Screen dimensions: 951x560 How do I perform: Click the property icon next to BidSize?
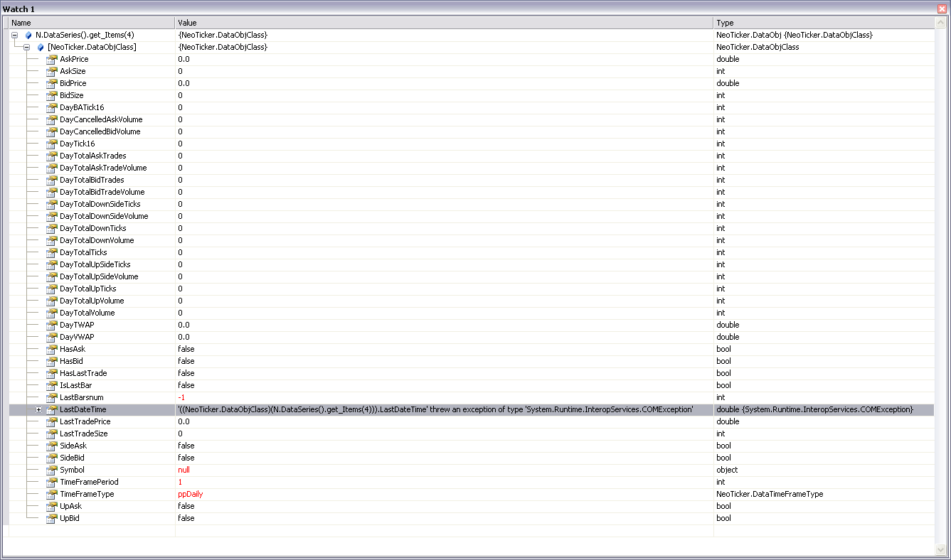click(x=51, y=95)
